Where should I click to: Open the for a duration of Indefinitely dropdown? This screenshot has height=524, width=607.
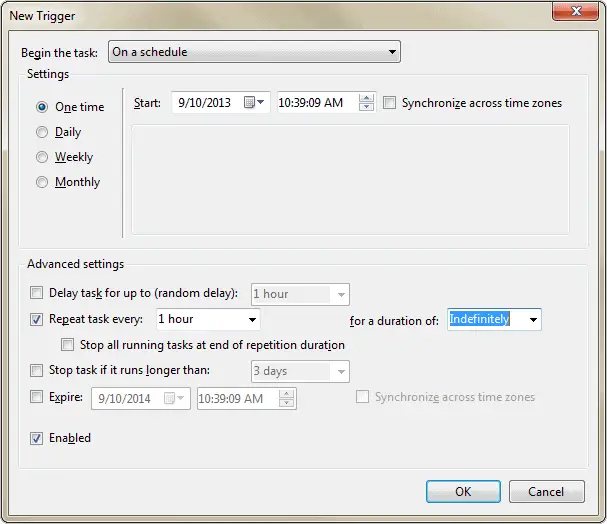[533, 320]
